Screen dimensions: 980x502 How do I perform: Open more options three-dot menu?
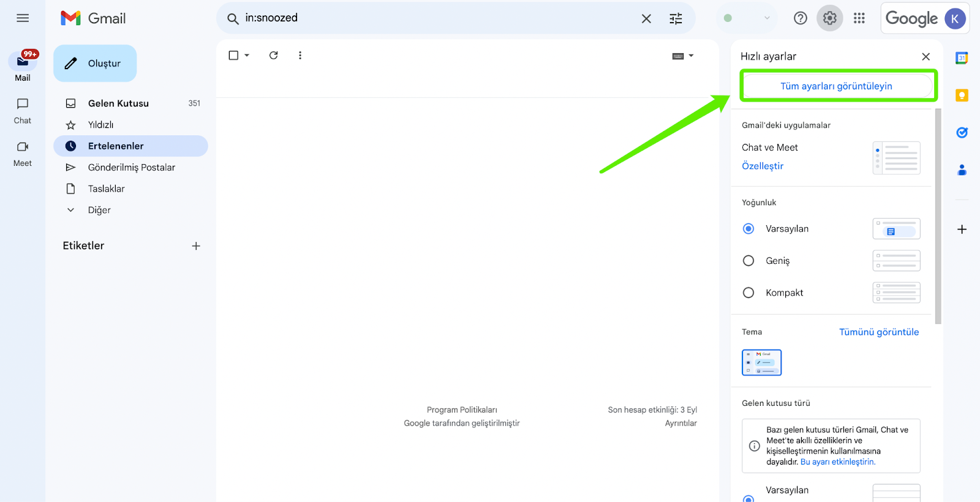[300, 55]
